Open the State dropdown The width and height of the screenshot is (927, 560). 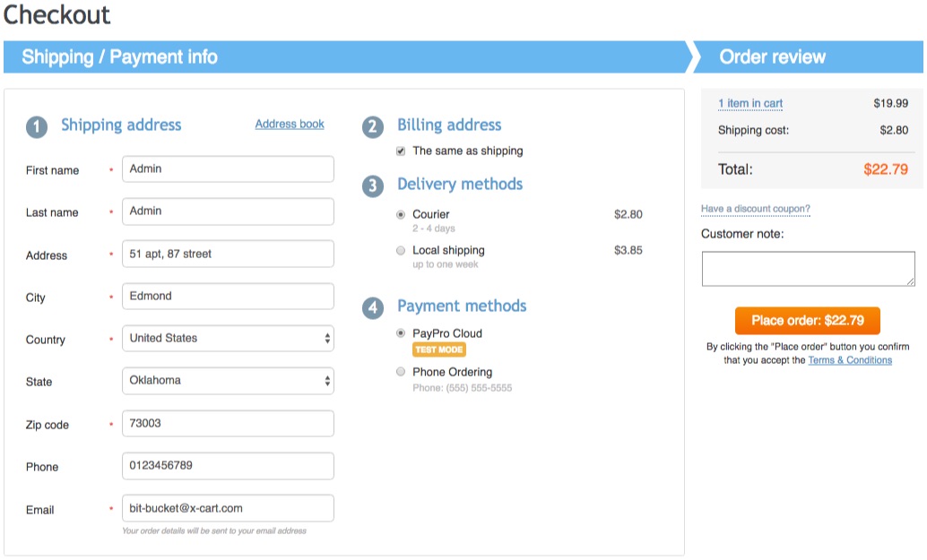click(228, 381)
